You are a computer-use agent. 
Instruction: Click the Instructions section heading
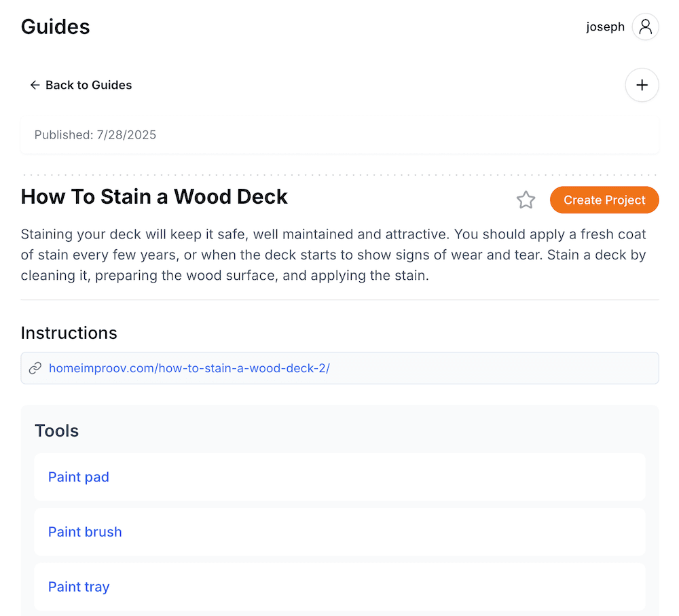pos(69,333)
